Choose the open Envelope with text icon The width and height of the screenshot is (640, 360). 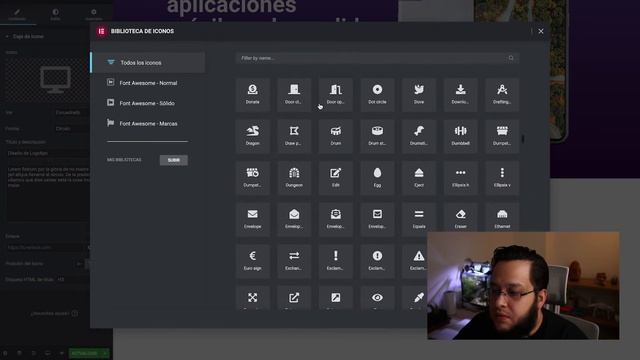pyautogui.click(x=336, y=220)
